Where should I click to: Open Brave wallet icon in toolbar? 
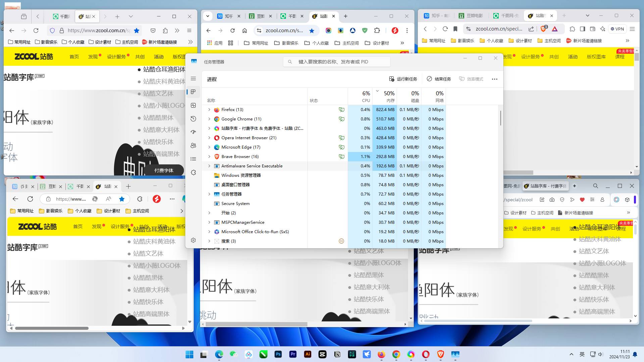point(592,29)
